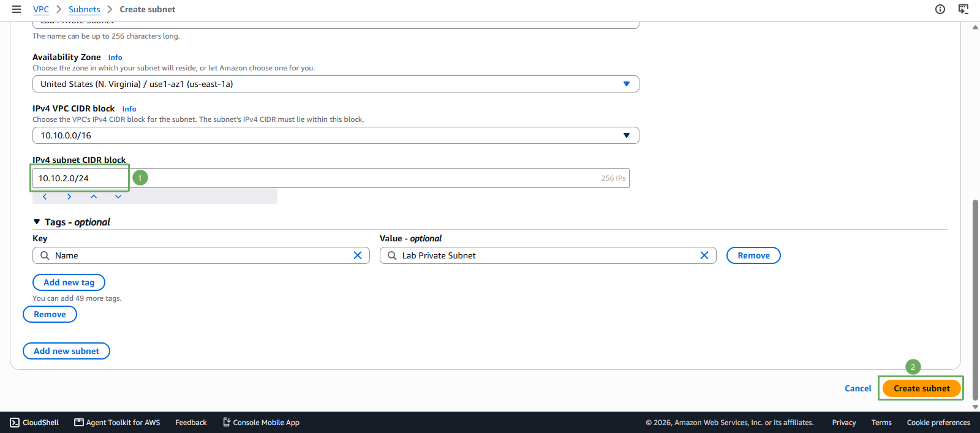Click the Create subnet button
Screen dimensions: 980x433
point(922,388)
